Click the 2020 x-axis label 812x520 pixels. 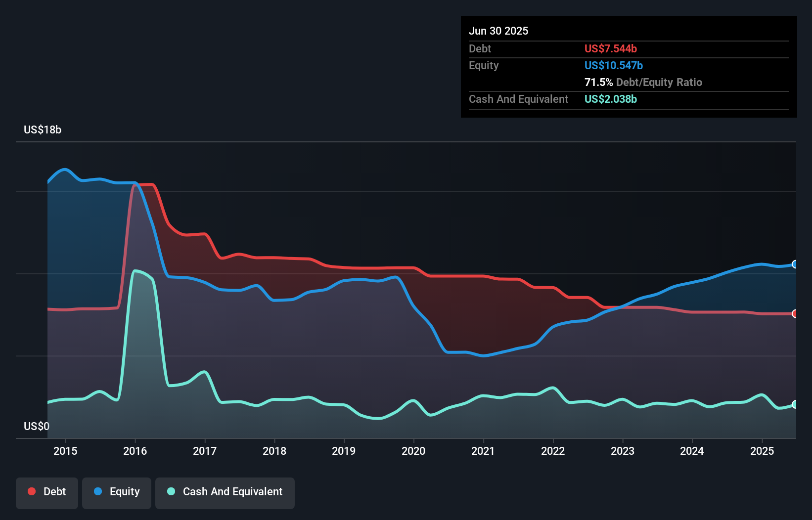click(413, 451)
